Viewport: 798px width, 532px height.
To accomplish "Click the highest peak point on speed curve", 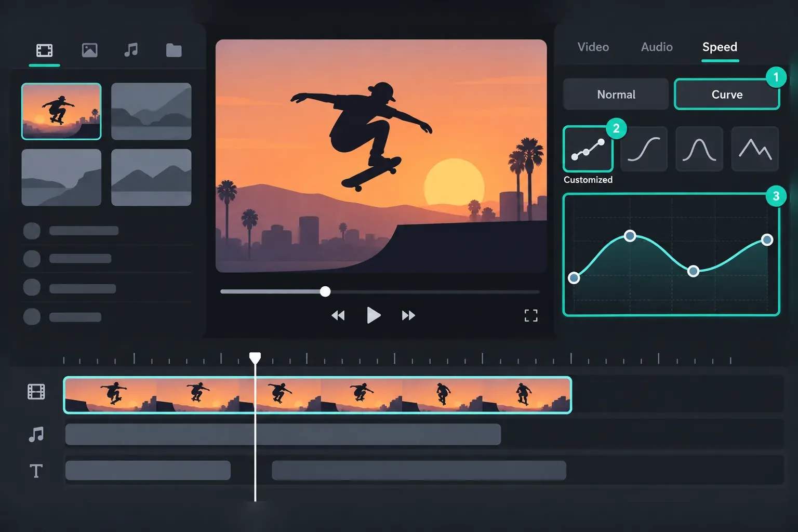I will [630, 236].
